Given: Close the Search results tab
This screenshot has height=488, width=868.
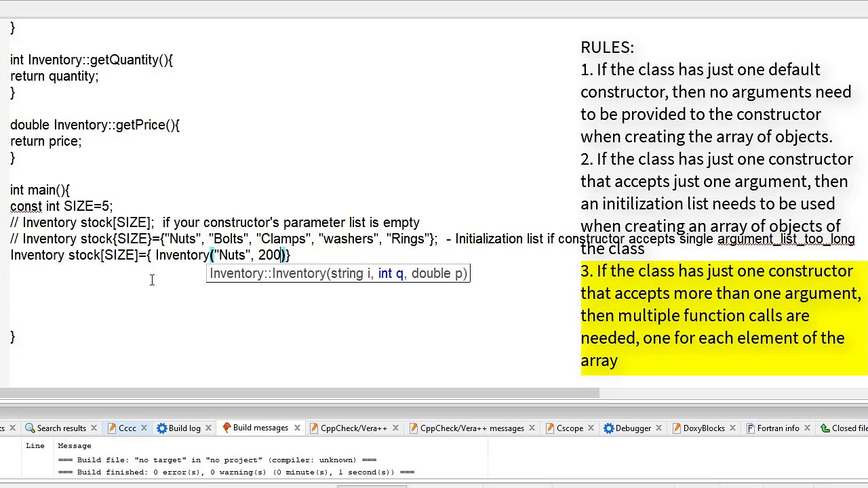Looking at the screenshot, I should point(94,428).
